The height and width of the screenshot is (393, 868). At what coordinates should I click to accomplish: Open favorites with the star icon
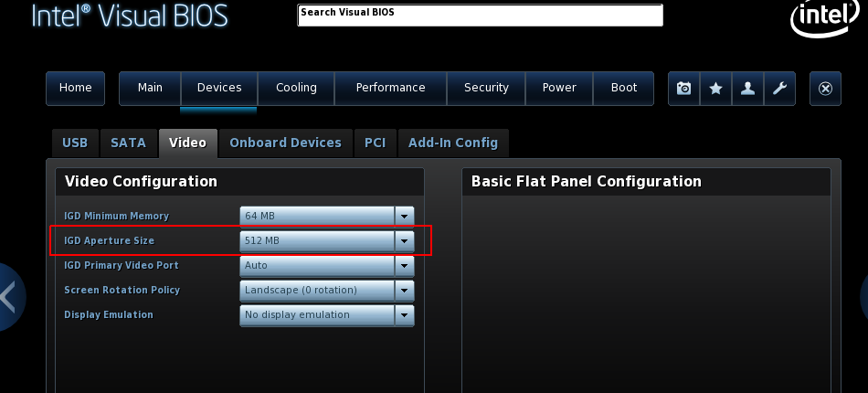(715, 89)
